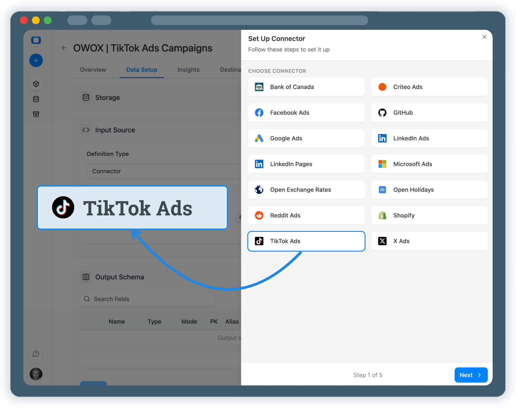Go back using the arrow near the title
This screenshot has width=516, height=420.
point(64,48)
